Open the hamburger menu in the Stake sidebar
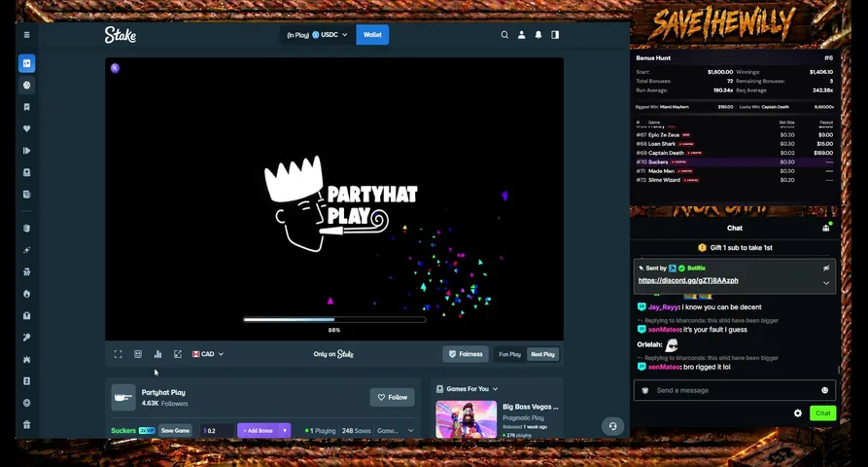 pyautogui.click(x=26, y=34)
